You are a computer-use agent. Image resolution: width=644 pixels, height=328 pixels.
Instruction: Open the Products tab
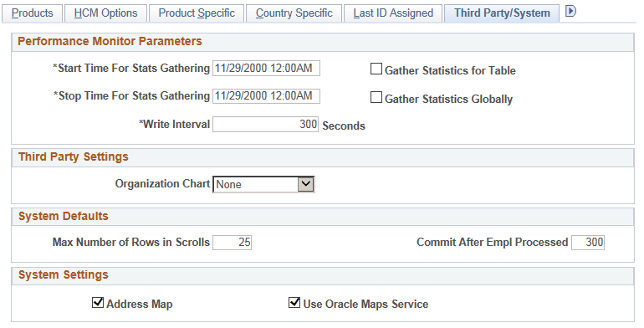click(32, 13)
